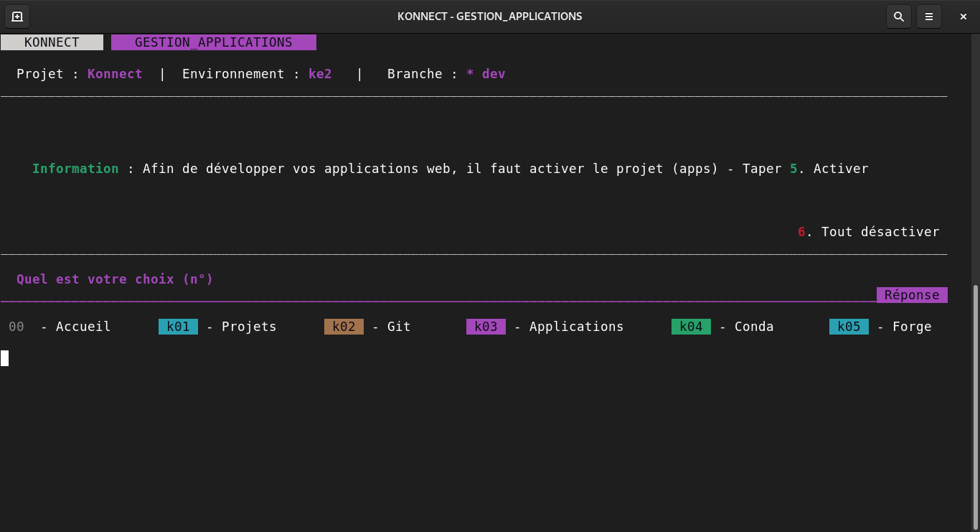Click the k05 Forge badge

849,327
